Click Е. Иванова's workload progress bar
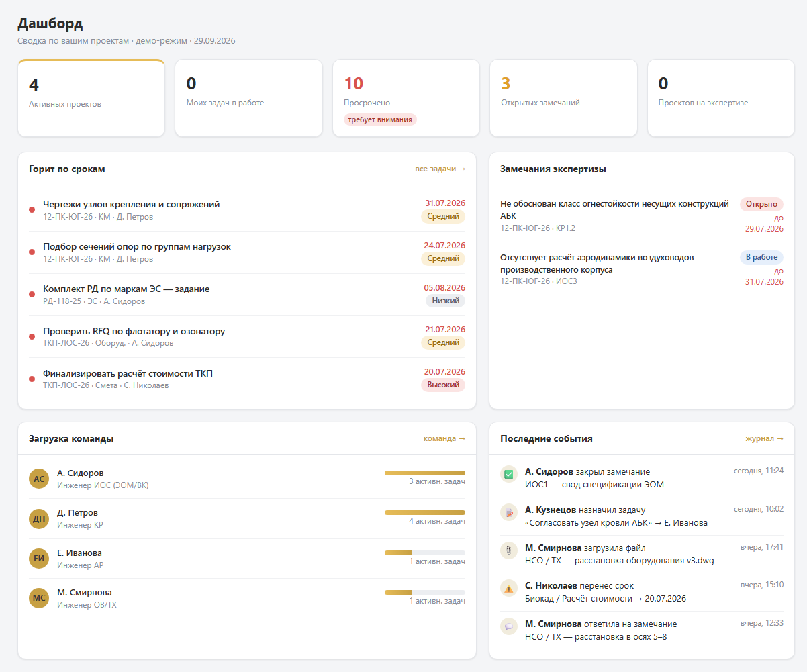The width and height of the screenshot is (807, 672). [x=425, y=553]
